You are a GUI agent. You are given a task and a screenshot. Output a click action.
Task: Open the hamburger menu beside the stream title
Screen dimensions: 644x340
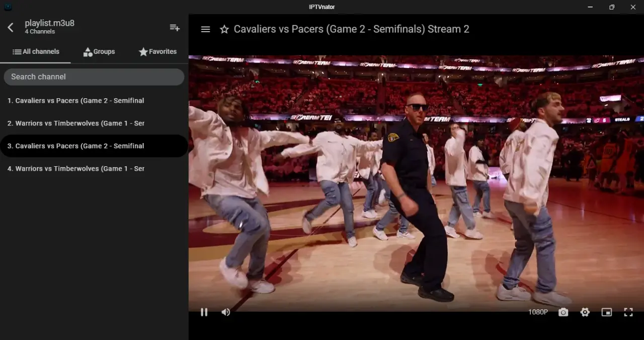click(x=205, y=29)
